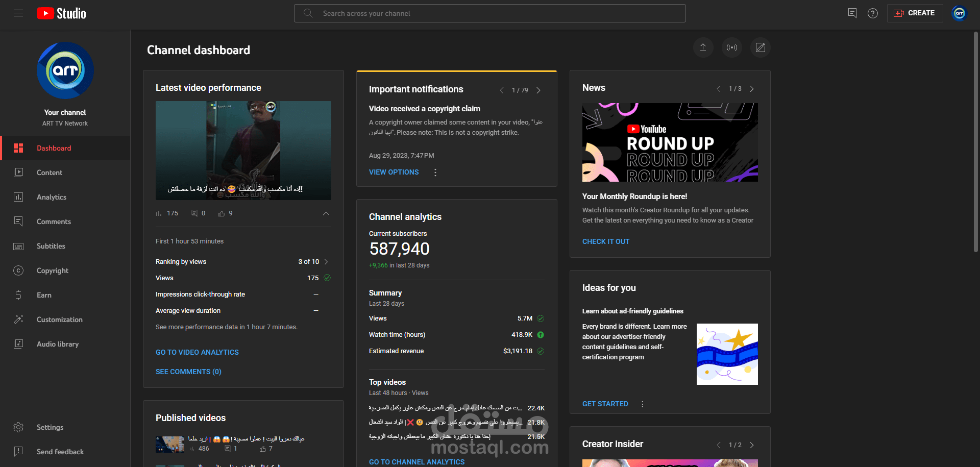
Task: Open the comments inbox icon in header
Action: click(x=852, y=13)
